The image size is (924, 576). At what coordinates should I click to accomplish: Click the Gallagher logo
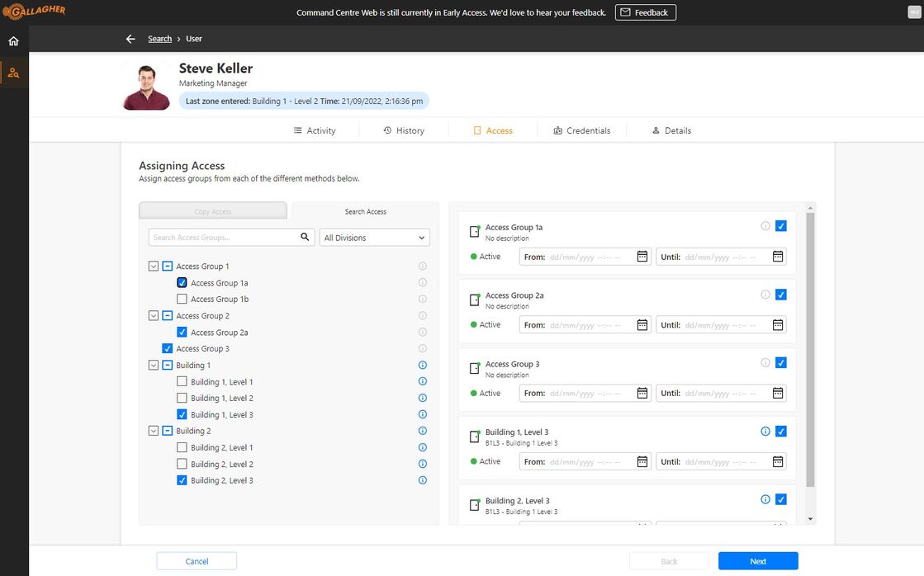(35, 12)
